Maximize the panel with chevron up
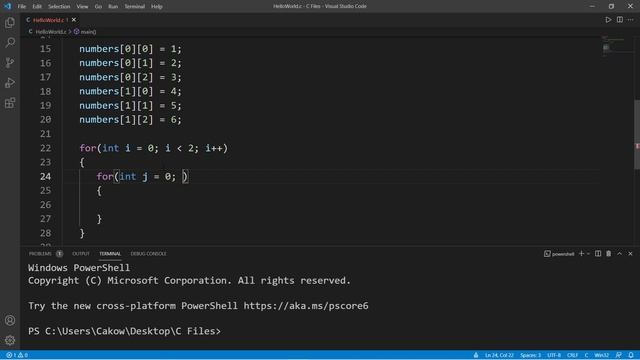The image size is (640, 360). (x=619, y=253)
